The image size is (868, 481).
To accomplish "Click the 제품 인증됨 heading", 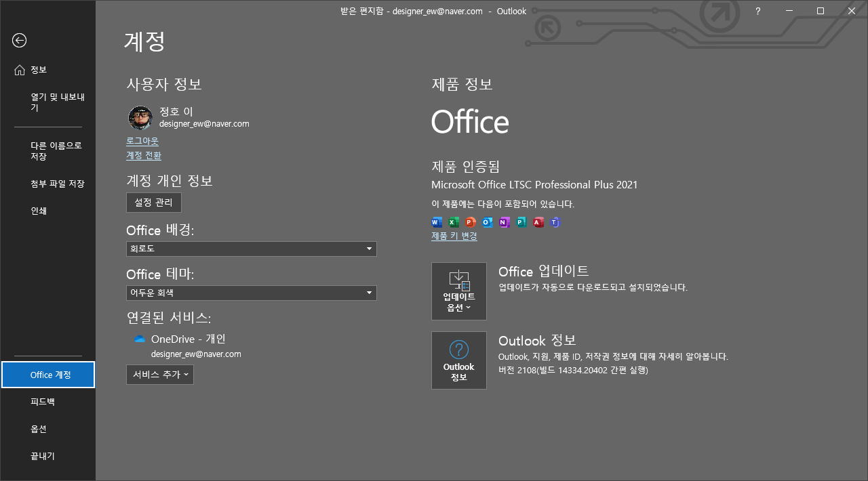I will click(466, 166).
